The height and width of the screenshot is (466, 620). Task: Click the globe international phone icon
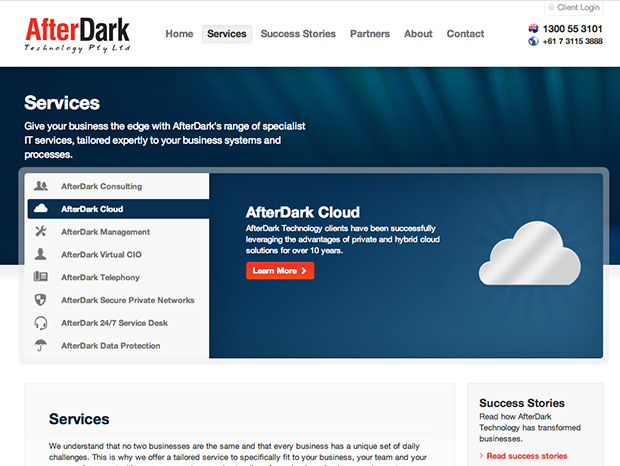pos(533,41)
